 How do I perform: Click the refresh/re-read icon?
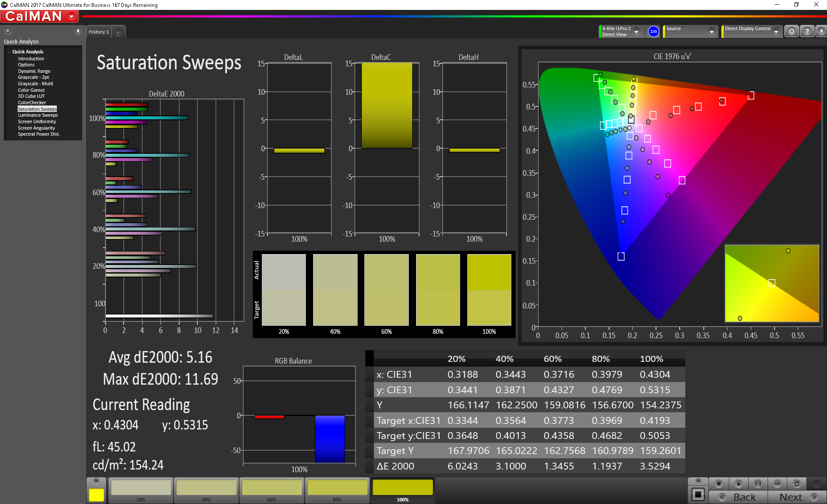coord(797,484)
